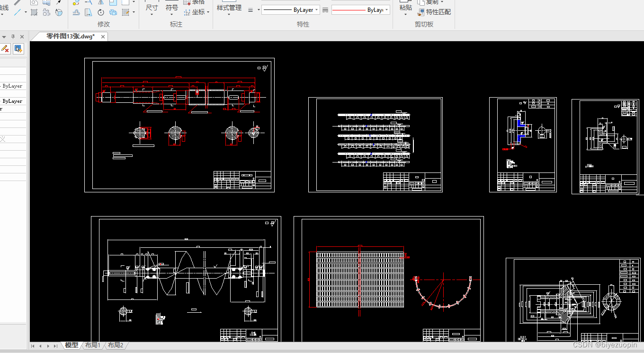Select the screw conveyor drawing sheet
The width and height of the screenshot is (644, 353).
tap(186, 279)
